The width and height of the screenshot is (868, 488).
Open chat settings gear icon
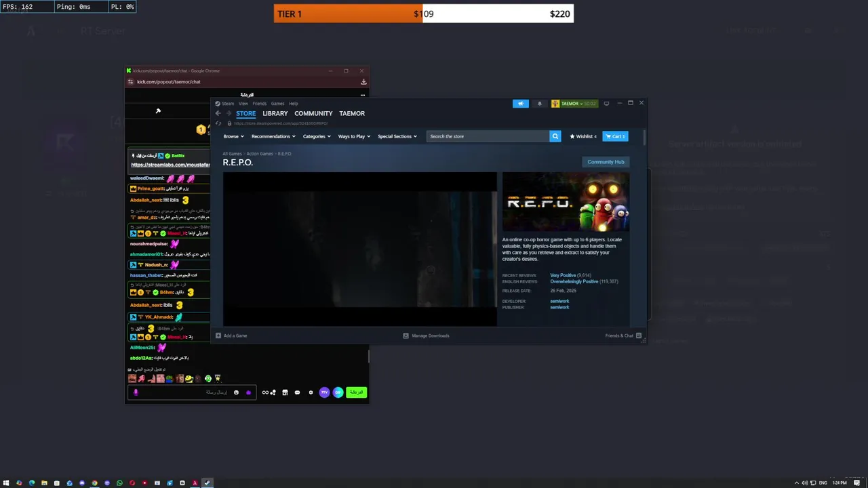click(x=311, y=392)
